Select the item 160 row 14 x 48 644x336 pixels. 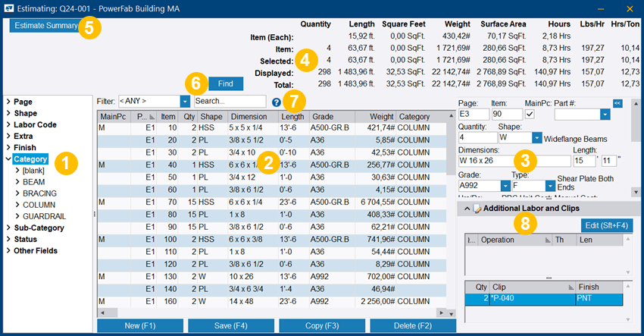pos(272,301)
